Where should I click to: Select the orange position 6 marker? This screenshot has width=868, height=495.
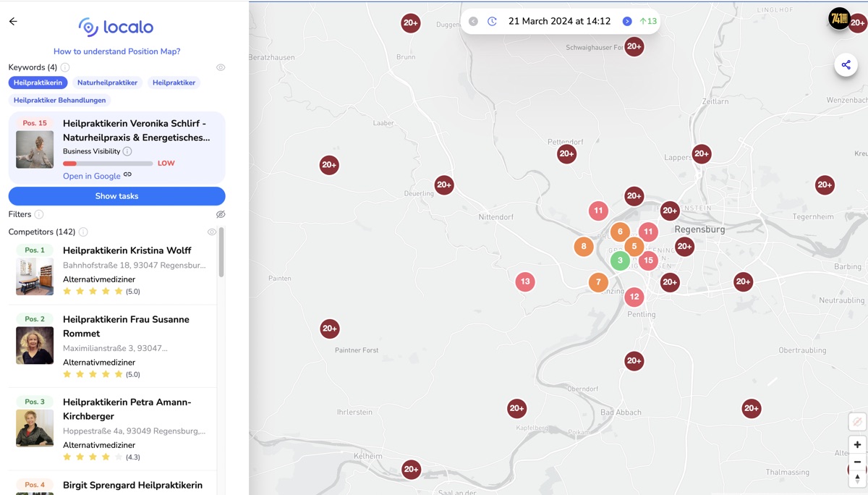click(620, 232)
